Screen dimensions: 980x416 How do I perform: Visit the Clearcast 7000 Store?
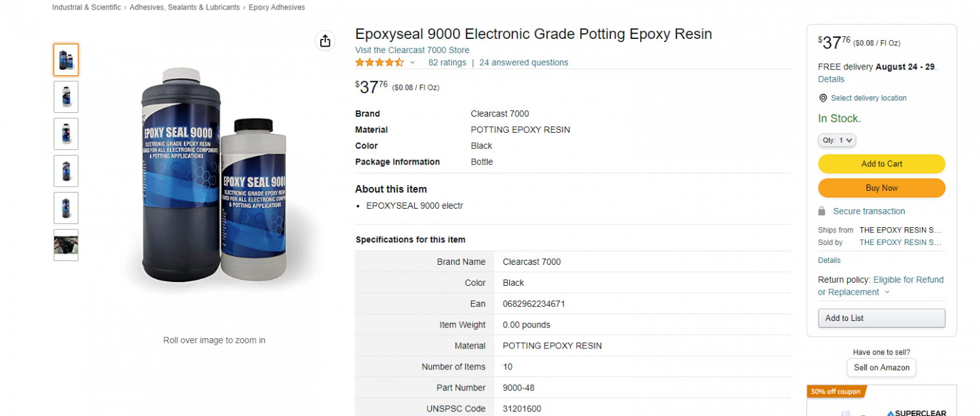[x=412, y=50]
